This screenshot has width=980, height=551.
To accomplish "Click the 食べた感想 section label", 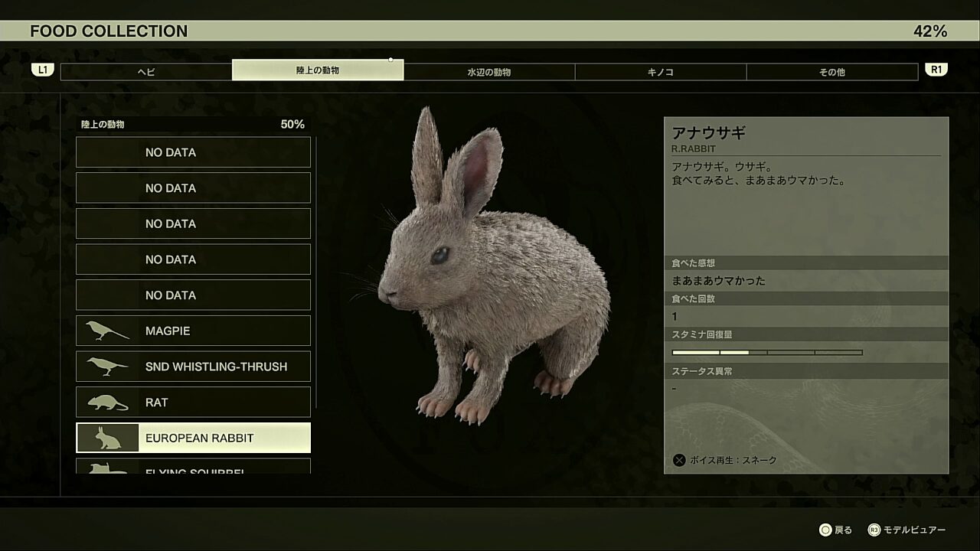I will tap(693, 263).
